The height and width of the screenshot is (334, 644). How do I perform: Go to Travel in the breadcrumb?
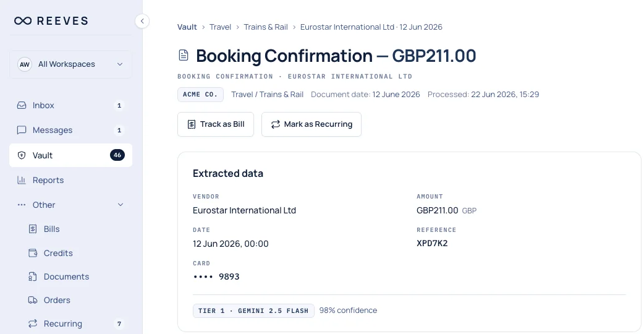pyautogui.click(x=220, y=27)
